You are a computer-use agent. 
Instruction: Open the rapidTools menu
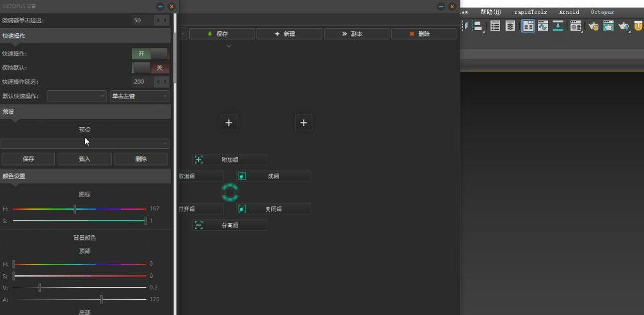pyautogui.click(x=531, y=12)
